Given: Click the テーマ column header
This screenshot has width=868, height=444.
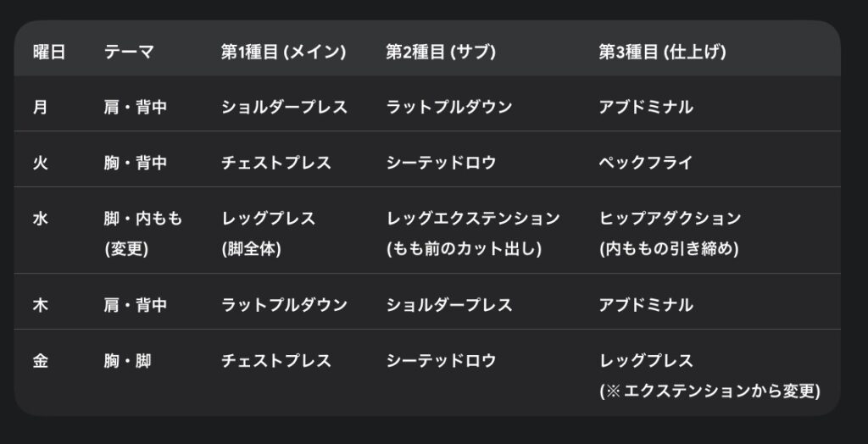Looking at the screenshot, I should [x=129, y=52].
